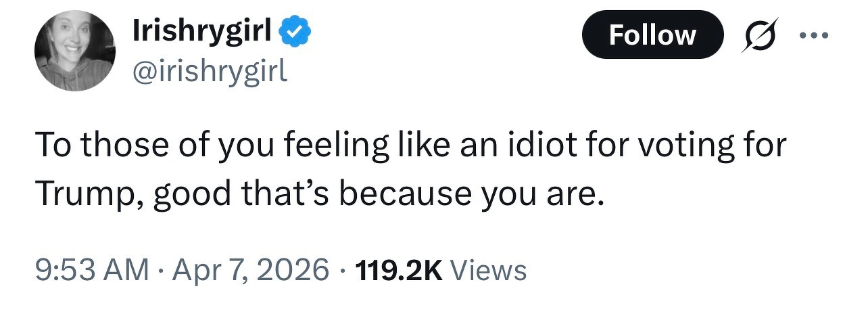Click the Views label
The width and height of the screenshot is (868, 318).
coord(488,270)
